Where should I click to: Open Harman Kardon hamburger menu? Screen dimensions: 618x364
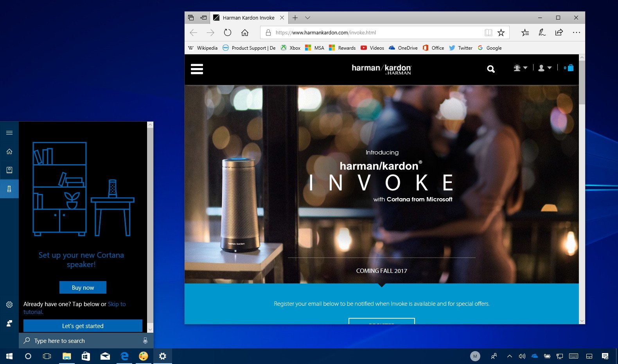(197, 69)
